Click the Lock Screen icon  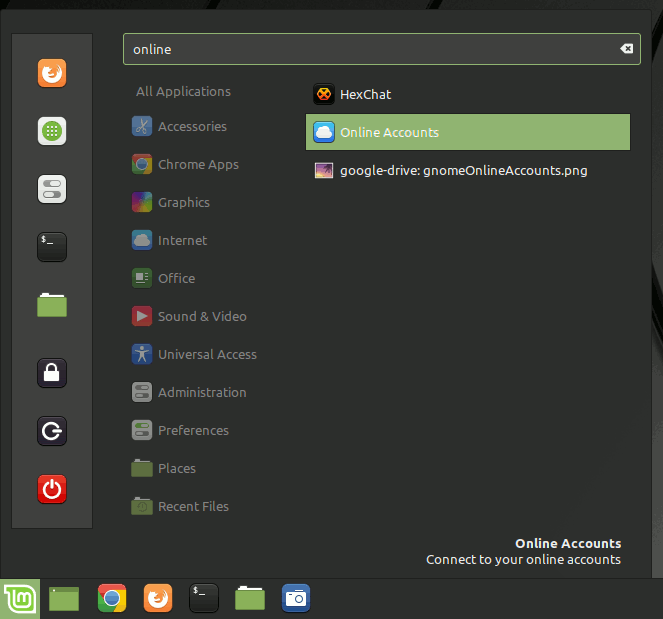click(x=52, y=373)
